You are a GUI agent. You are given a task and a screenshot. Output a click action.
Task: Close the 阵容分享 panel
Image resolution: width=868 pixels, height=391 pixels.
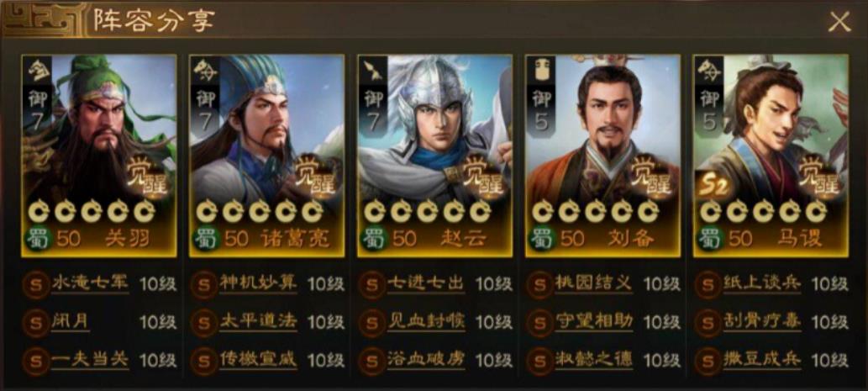[x=839, y=21]
